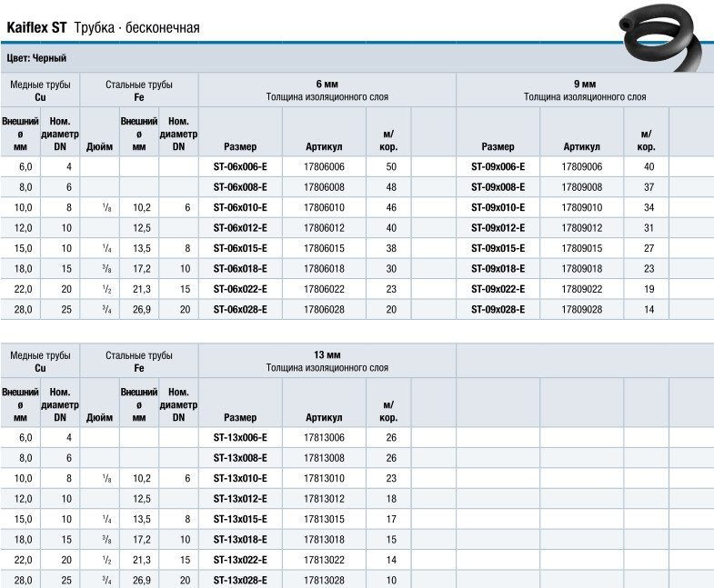Click article number 17813028
Image resolution: width=714 pixels, height=588 pixels.
pos(324,581)
